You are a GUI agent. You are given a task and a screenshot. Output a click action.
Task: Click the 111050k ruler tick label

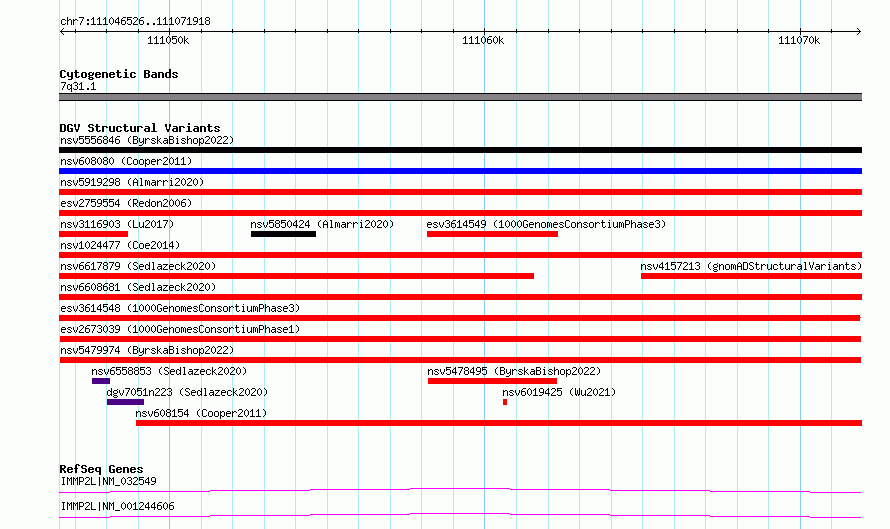point(168,40)
